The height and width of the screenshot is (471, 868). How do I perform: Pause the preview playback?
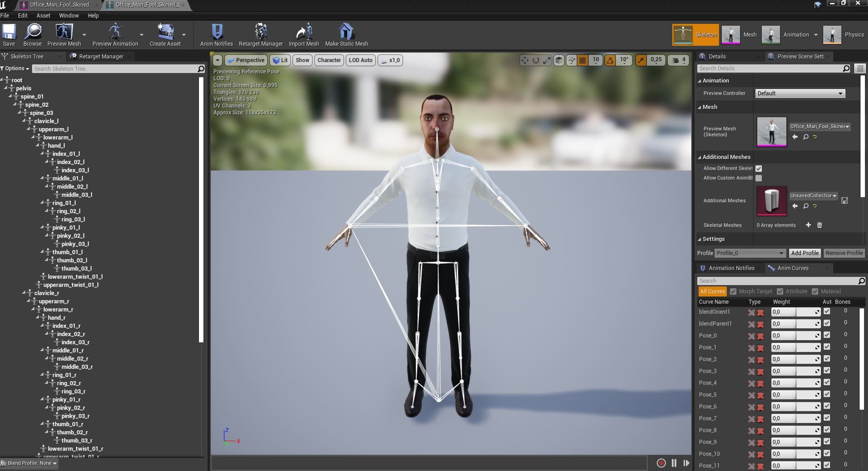(674, 463)
